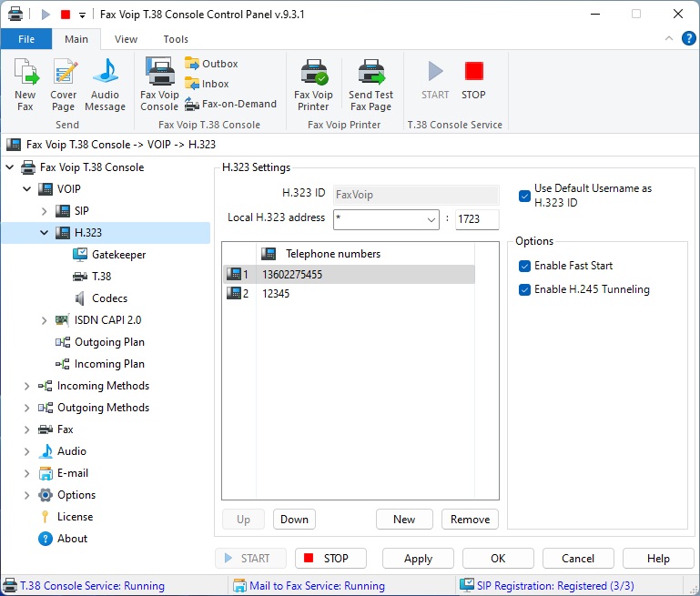The image size is (700, 596).
Task: Open the Outbox folder
Action: 211,64
